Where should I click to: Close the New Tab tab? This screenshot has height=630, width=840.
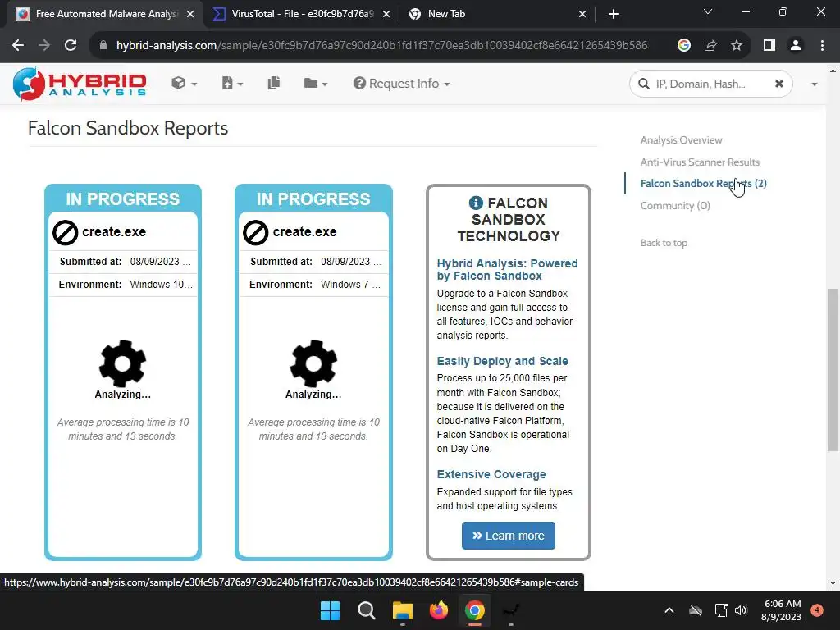click(x=582, y=15)
